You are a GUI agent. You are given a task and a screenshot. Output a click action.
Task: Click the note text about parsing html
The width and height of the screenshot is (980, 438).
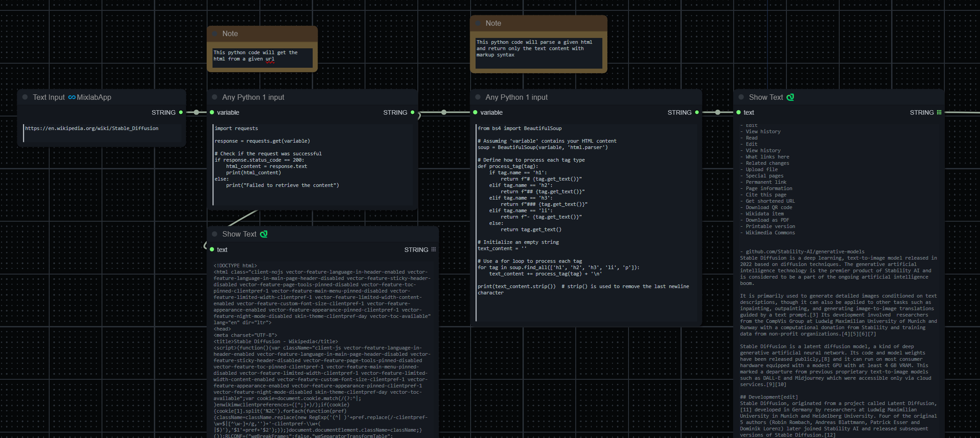coord(539,53)
